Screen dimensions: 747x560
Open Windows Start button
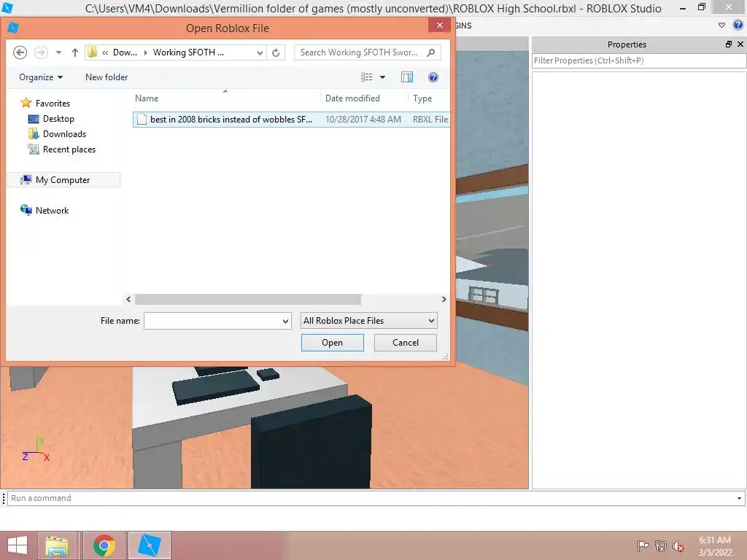click(x=18, y=545)
